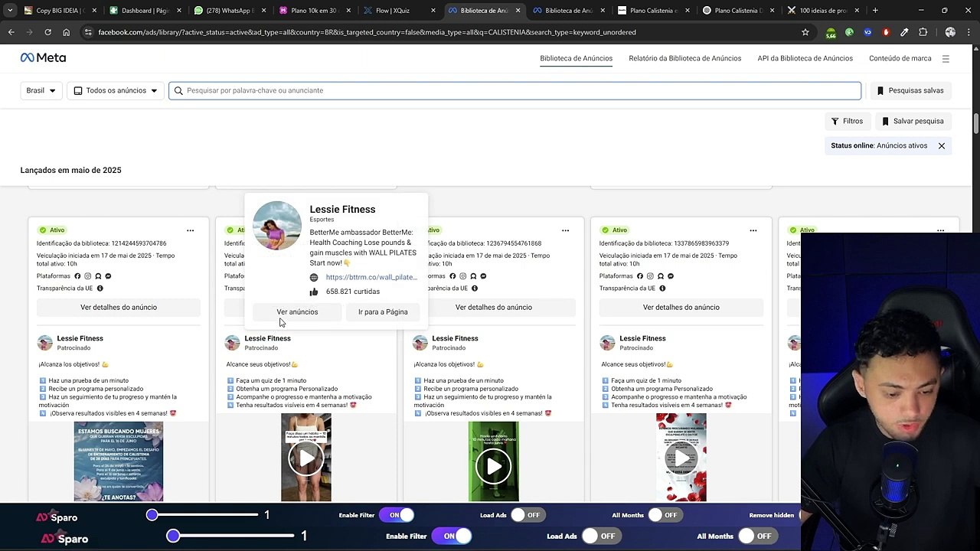Click Transparência da UE info icon, ad 1236794554761868
Image resolution: width=980 pixels, height=551 pixels.
(x=475, y=289)
